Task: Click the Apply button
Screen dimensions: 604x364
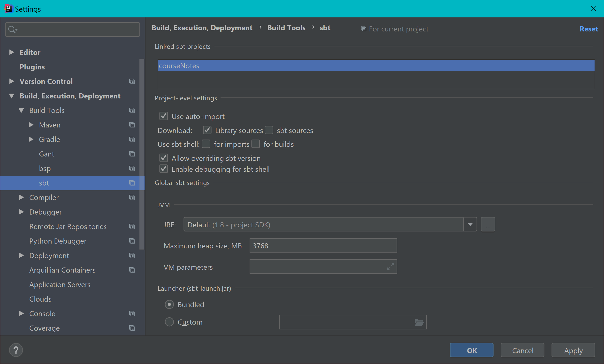Action: pyautogui.click(x=573, y=350)
